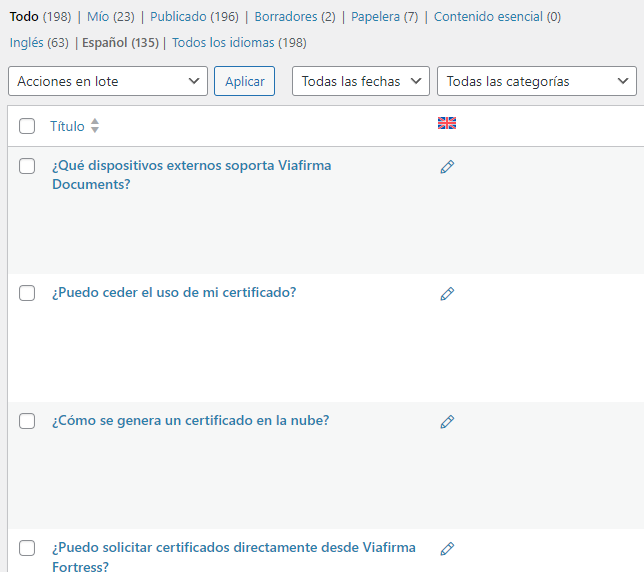Screen dimensions: 644x572
Task: Click the Aplicar button
Action: point(244,81)
